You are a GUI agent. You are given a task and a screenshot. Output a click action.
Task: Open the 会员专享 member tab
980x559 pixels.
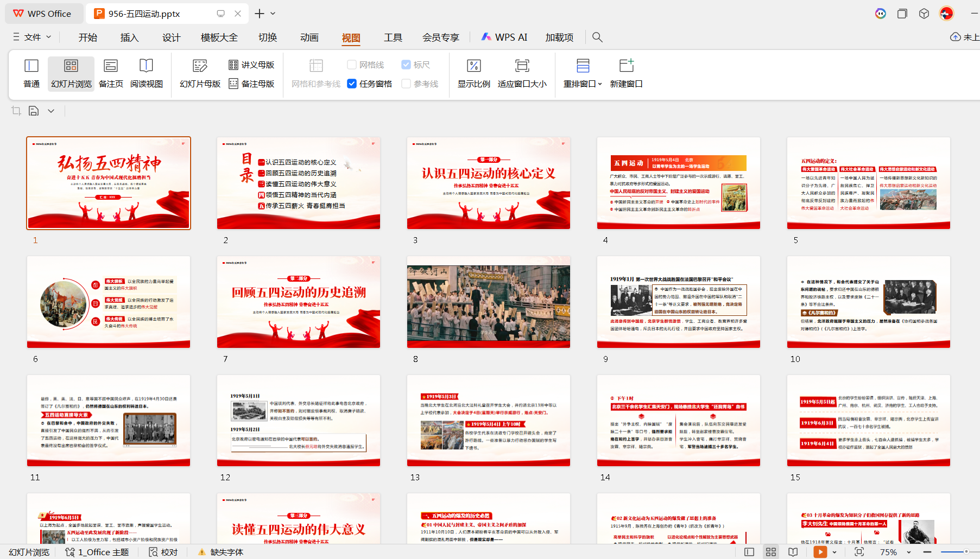pos(441,37)
